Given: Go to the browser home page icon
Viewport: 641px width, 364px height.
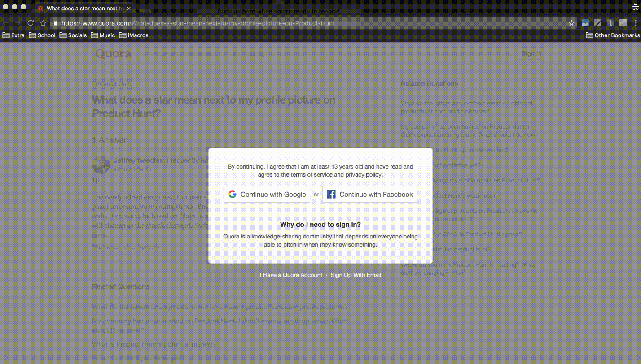Looking at the screenshot, I should coord(43,23).
